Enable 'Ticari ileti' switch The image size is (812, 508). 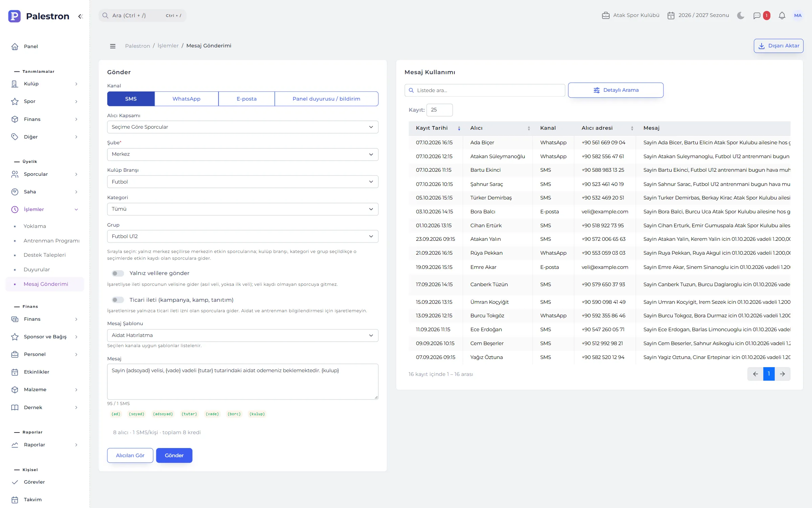(118, 300)
